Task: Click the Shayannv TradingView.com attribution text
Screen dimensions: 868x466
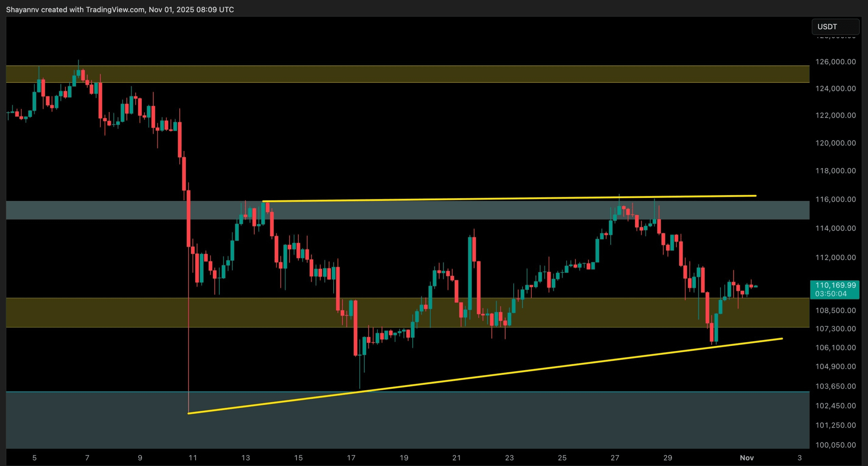Action: coord(120,10)
